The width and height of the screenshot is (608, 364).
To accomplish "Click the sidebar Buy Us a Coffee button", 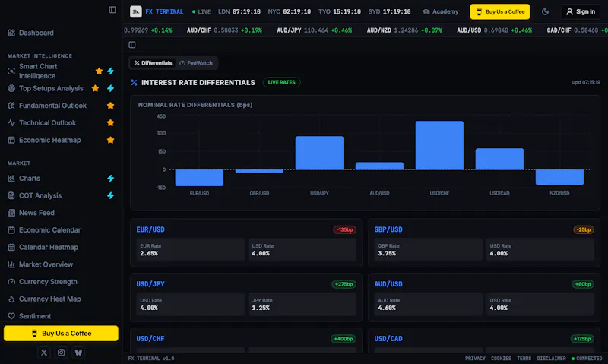I will (x=61, y=334).
